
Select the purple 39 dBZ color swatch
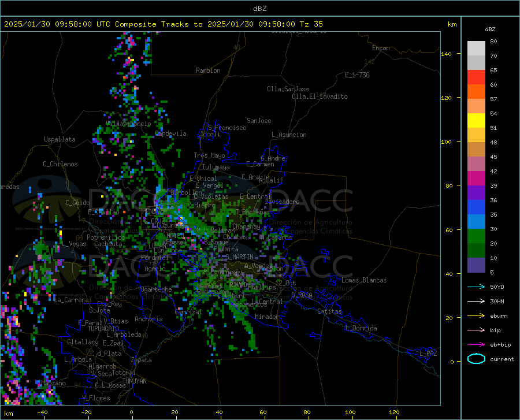click(476, 192)
